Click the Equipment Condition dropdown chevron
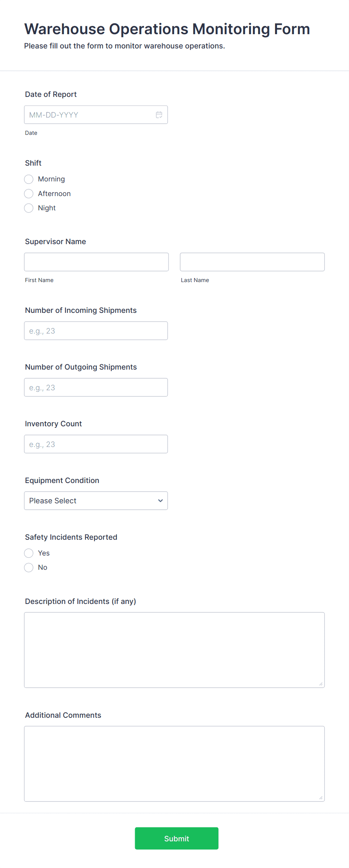The height and width of the screenshot is (868, 349). point(160,501)
